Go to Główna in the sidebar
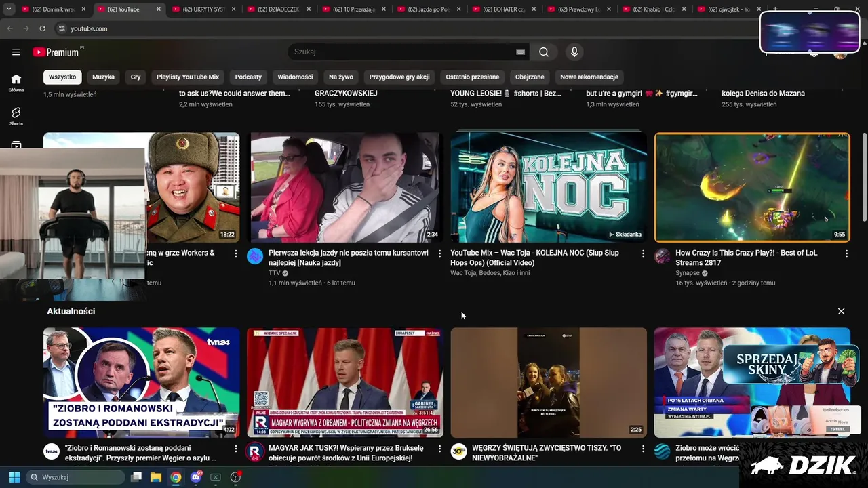 16,83
